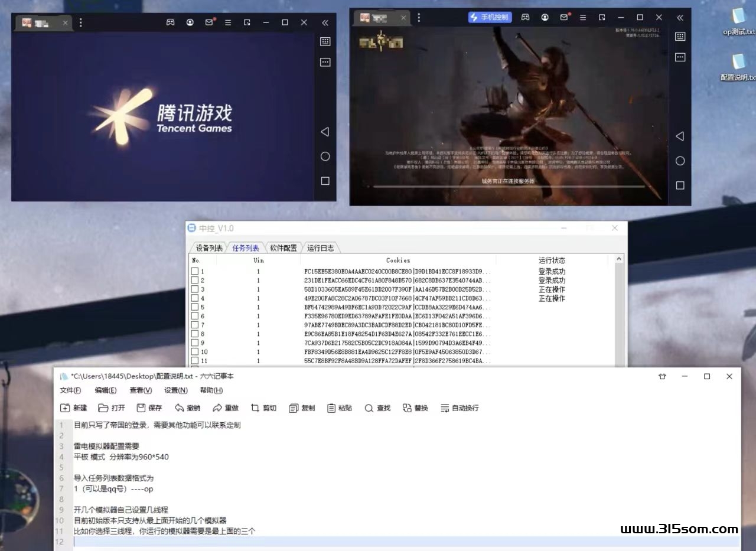Image resolution: width=756 pixels, height=551 pixels.
Task: Click task list scrollbar up arrow
Action: point(619,259)
